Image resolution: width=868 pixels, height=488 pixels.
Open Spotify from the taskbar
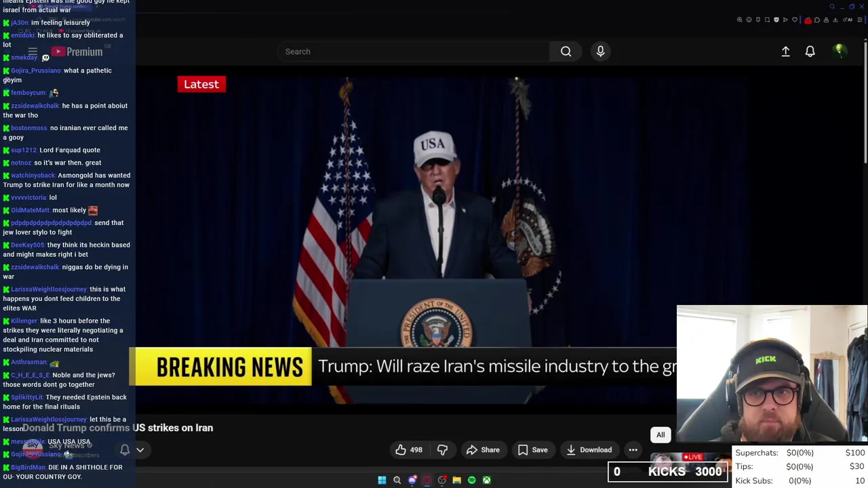(472, 480)
